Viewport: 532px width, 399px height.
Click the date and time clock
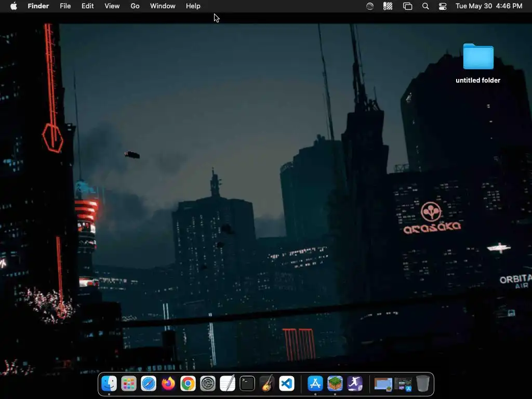tap(489, 6)
